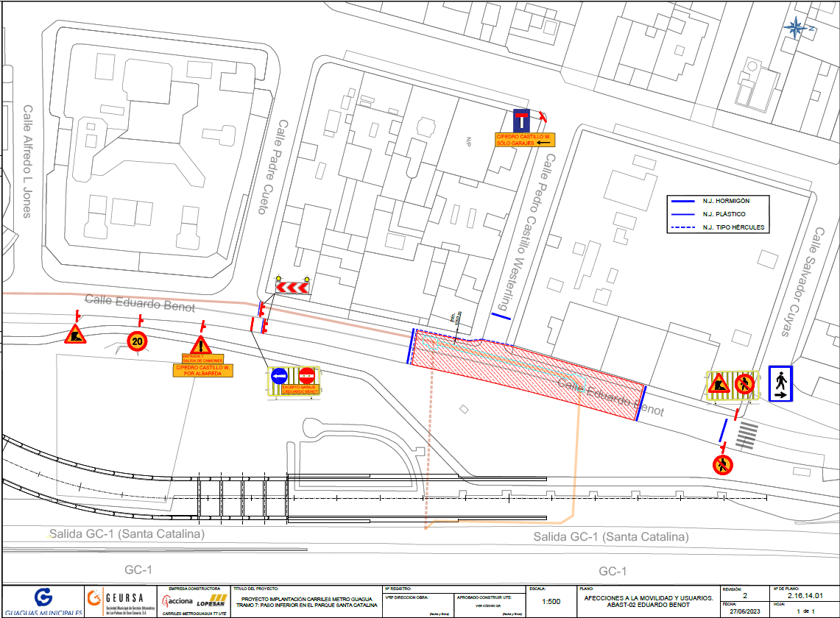Click the sheet count 1 de 1
The image size is (840, 618).
(x=805, y=611)
